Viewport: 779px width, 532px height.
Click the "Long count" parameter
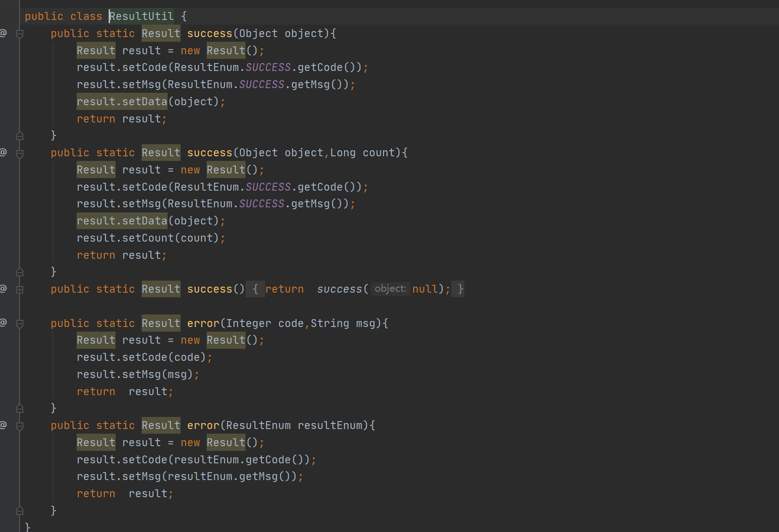362,153
